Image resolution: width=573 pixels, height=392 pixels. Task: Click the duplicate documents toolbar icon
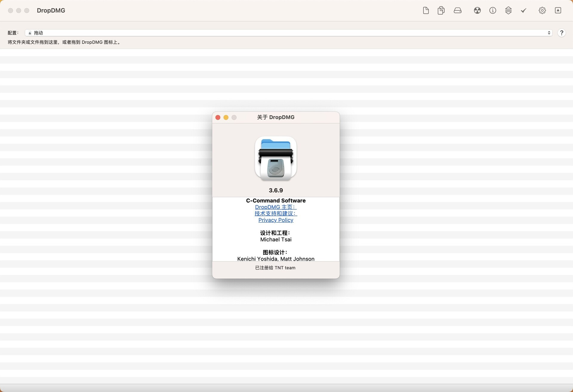tap(441, 10)
